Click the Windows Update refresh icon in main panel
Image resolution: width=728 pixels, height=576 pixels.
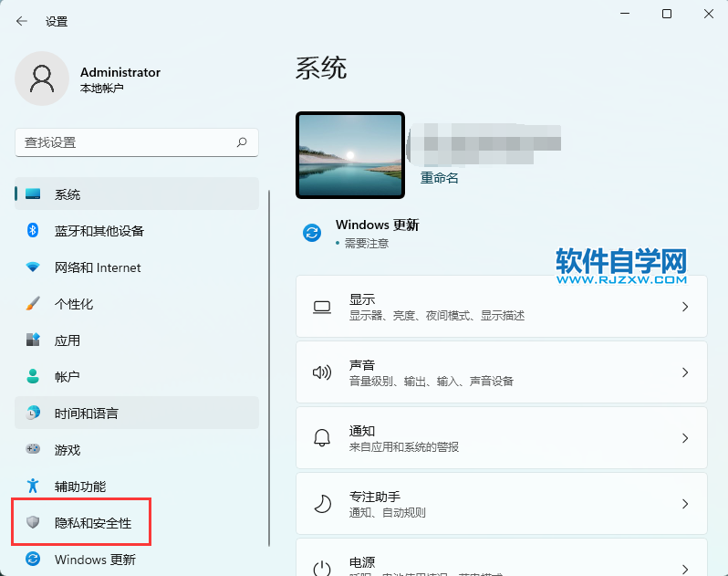coord(312,233)
